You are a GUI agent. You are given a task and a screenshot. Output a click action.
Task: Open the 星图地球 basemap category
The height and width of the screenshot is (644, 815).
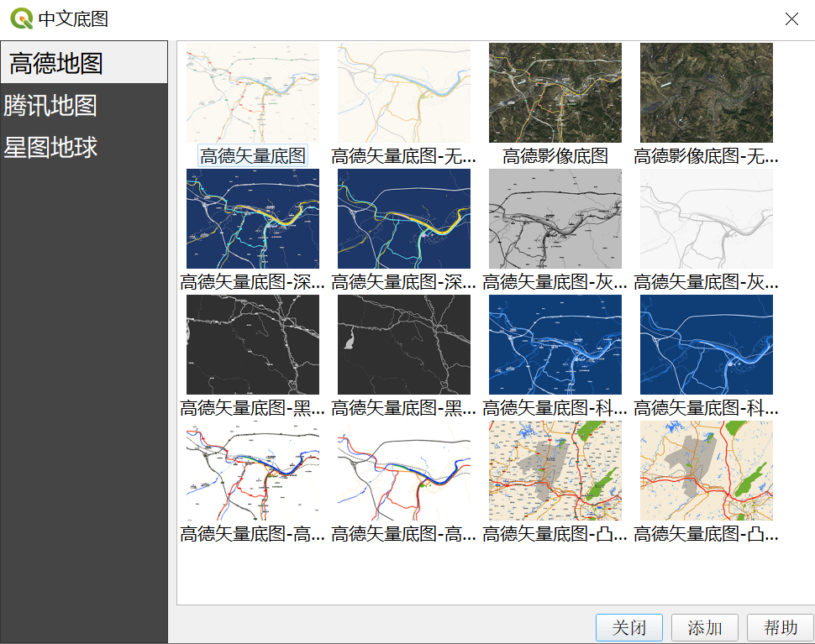point(84,148)
